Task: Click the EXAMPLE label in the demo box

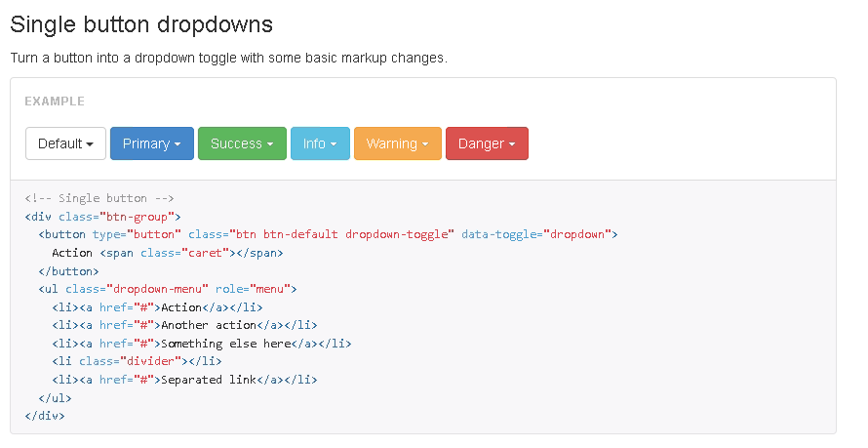Action: point(55,101)
